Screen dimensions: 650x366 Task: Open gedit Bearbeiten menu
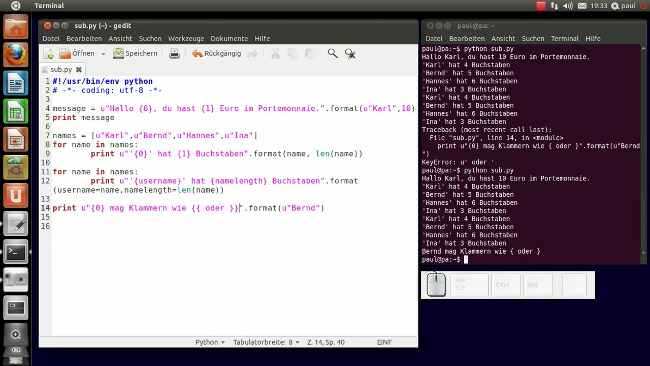point(84,39)
